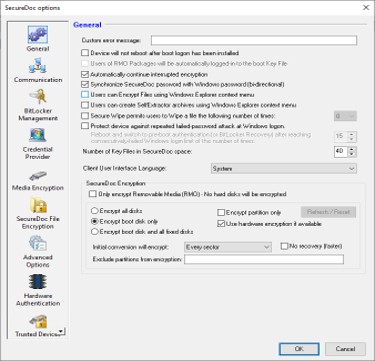This screenshot has height=361, width=375.
Task: Open the Trusted Devices icon
Action: (x=38, y=321)
